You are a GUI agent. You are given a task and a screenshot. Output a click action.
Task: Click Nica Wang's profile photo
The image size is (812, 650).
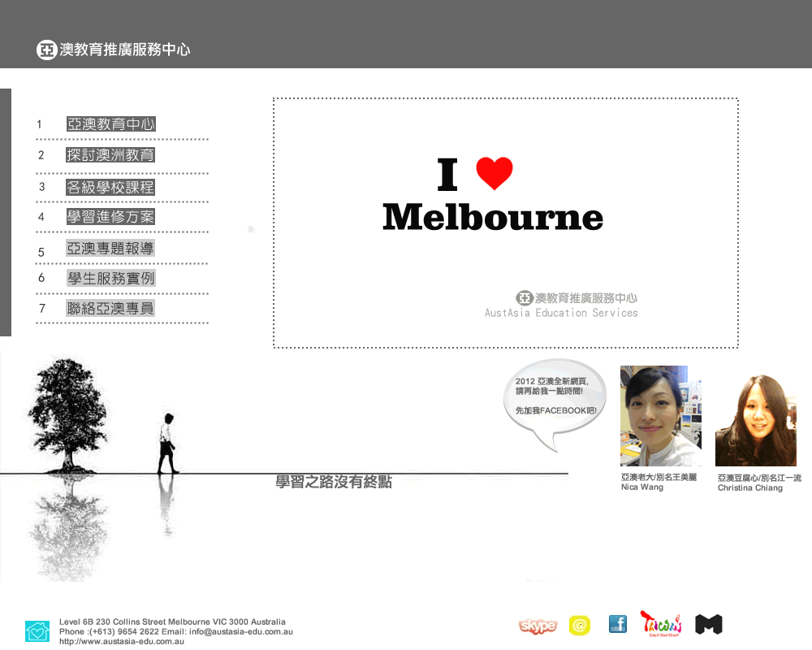coord(660,416)
